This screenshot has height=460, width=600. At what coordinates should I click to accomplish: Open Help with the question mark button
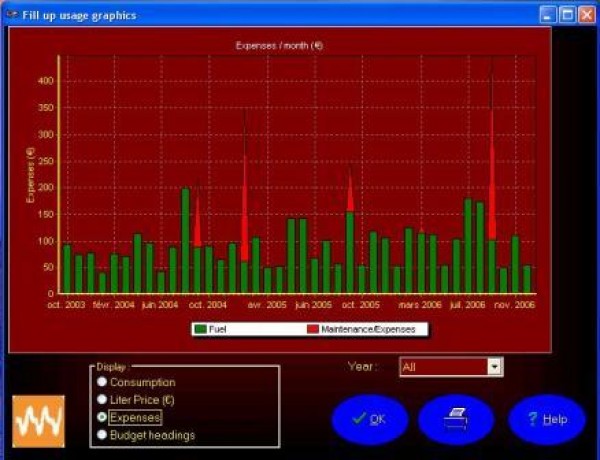[546, 420]
